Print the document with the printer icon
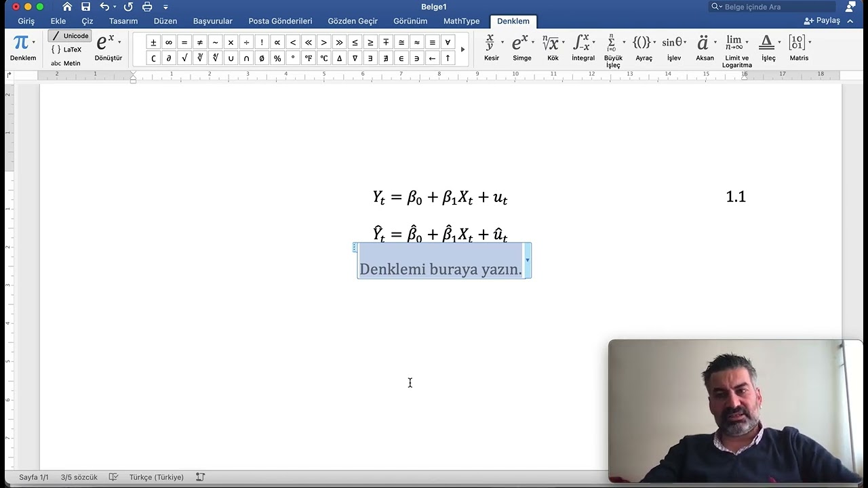The height and width of the screenshot is (488, 868). point(147,7)
